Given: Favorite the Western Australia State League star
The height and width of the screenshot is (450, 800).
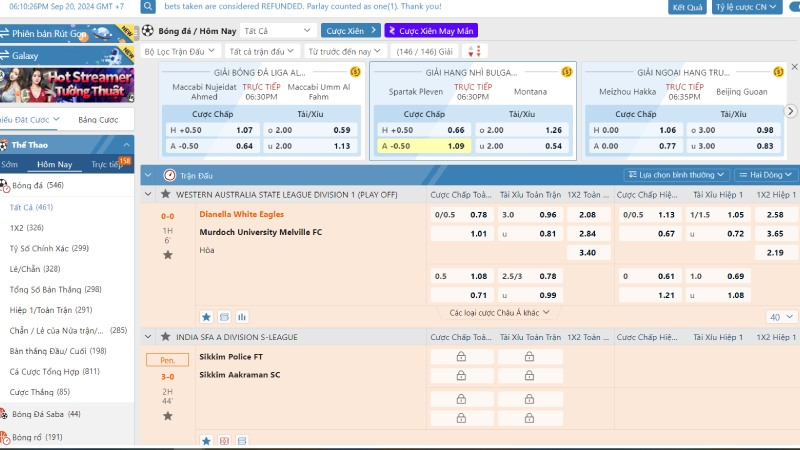Looking at the screenshot, I should pyautogui.click(x=165, y=193).
